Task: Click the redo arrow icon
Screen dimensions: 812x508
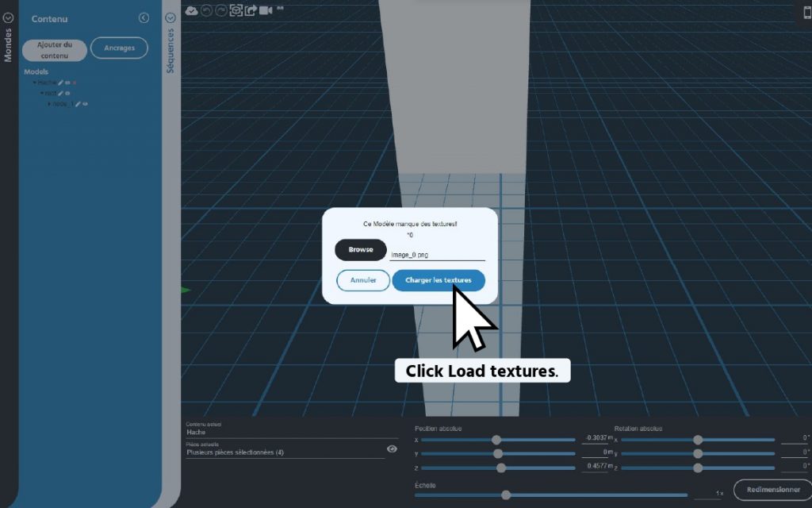Action: point(221,10)
